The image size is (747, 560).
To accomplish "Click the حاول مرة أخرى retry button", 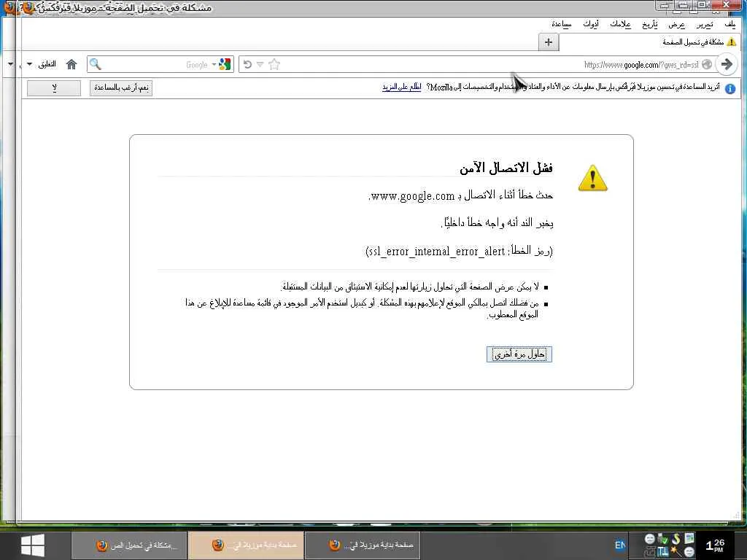I will [x=519, y=354].
